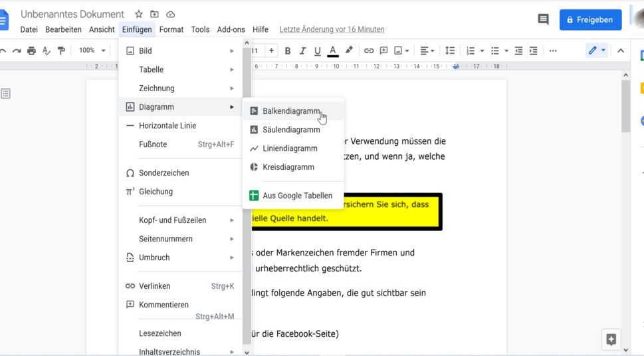
Task: Click the numbered list icon
Action: pos(471,51)
